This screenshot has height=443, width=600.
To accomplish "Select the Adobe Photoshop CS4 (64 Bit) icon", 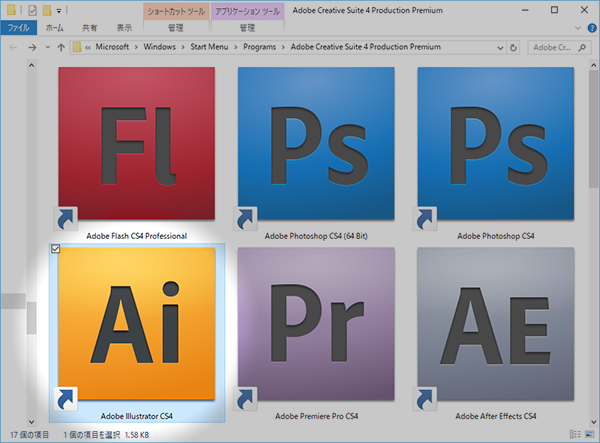I will coord(316,143).
